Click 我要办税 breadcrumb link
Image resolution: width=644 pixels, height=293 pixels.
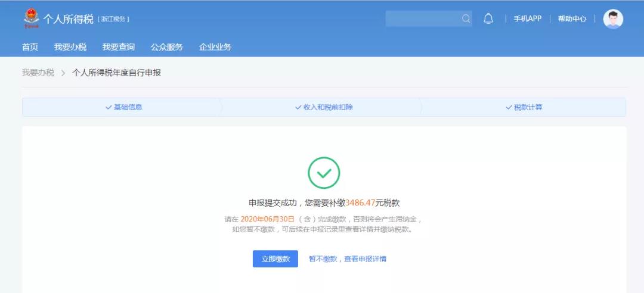pos(38,73)
